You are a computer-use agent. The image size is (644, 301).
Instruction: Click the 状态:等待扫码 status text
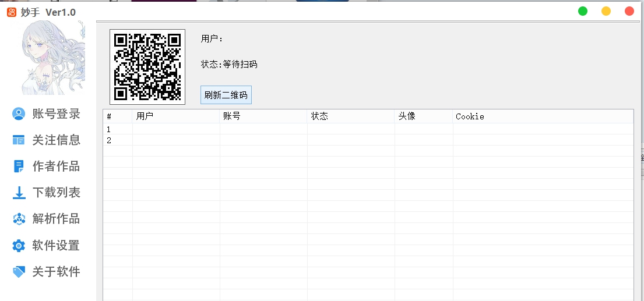(229, 65)
